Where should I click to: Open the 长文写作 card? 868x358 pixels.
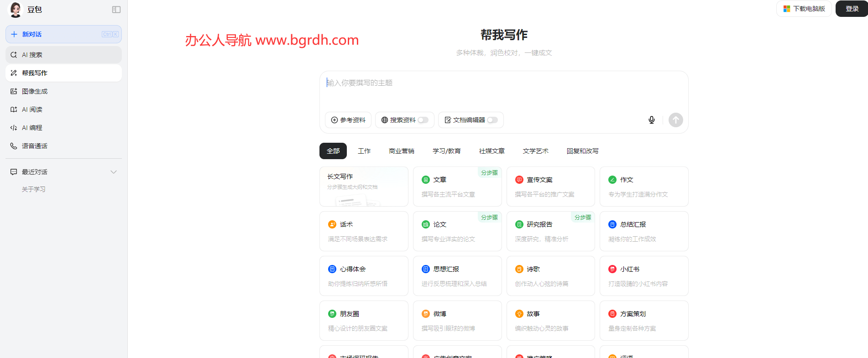(364, 187)
